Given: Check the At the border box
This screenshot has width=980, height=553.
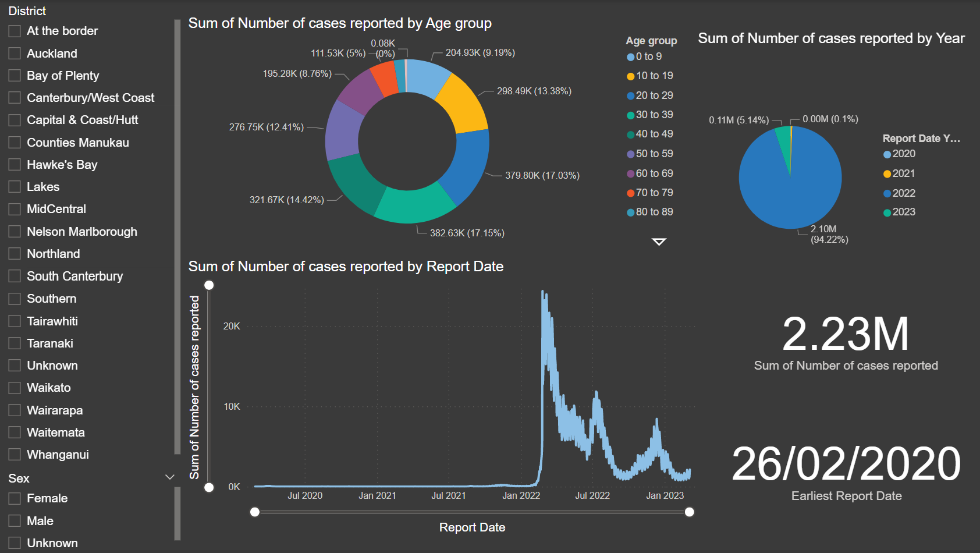Looking at the screenshot, I should point(15,31).
